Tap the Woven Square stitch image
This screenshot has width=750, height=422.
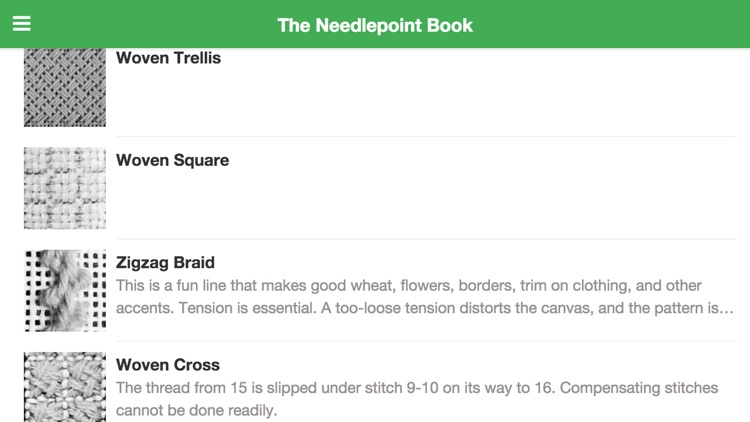[x=65, y=188]
